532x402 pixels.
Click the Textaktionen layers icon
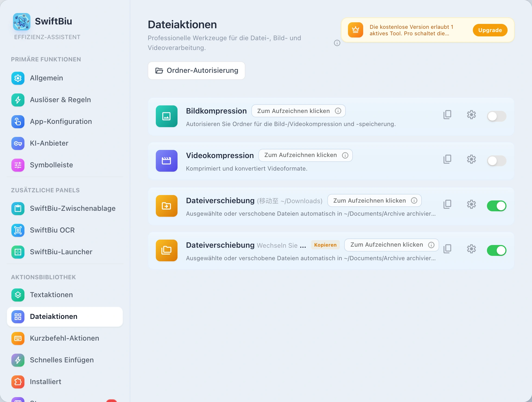[x=18, y=295]
